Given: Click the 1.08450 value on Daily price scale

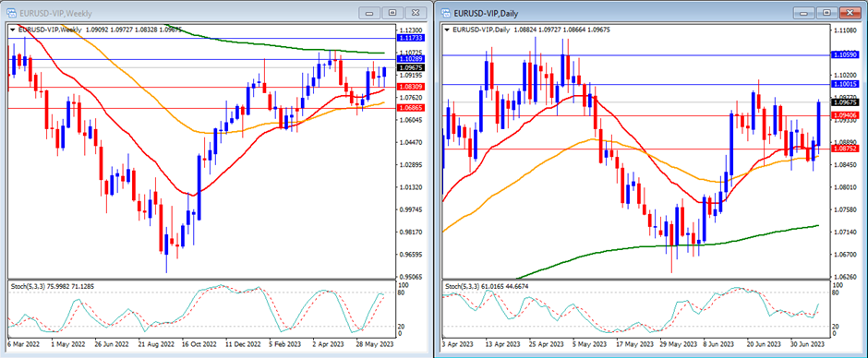Looking at the screenshot, I should (845, 164).
